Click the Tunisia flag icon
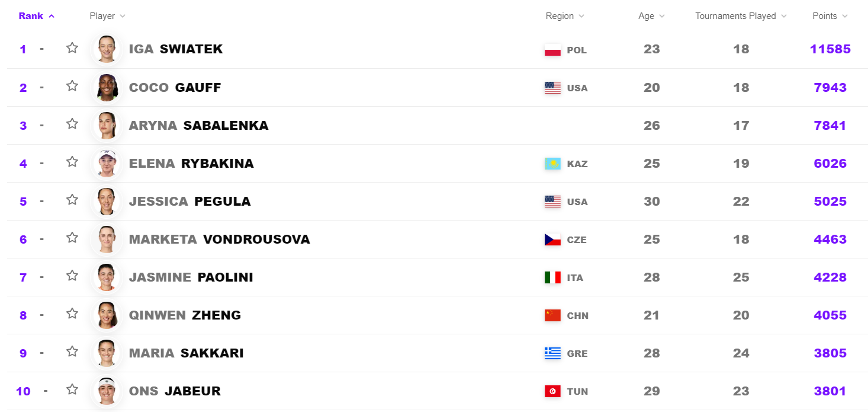This screenshot has height=412, width=868. coord(552,391)
